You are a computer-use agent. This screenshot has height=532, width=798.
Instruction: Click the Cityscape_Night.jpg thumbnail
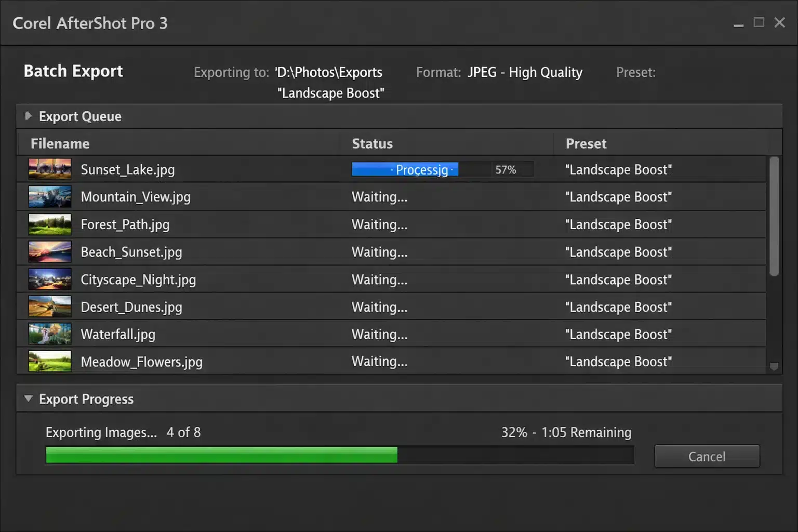(x=49, y=279)
